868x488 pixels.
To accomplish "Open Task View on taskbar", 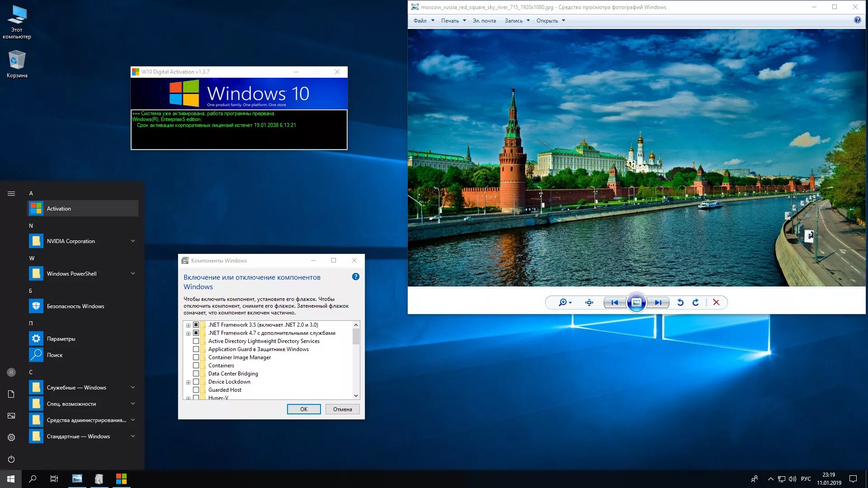I will point(54,479).
